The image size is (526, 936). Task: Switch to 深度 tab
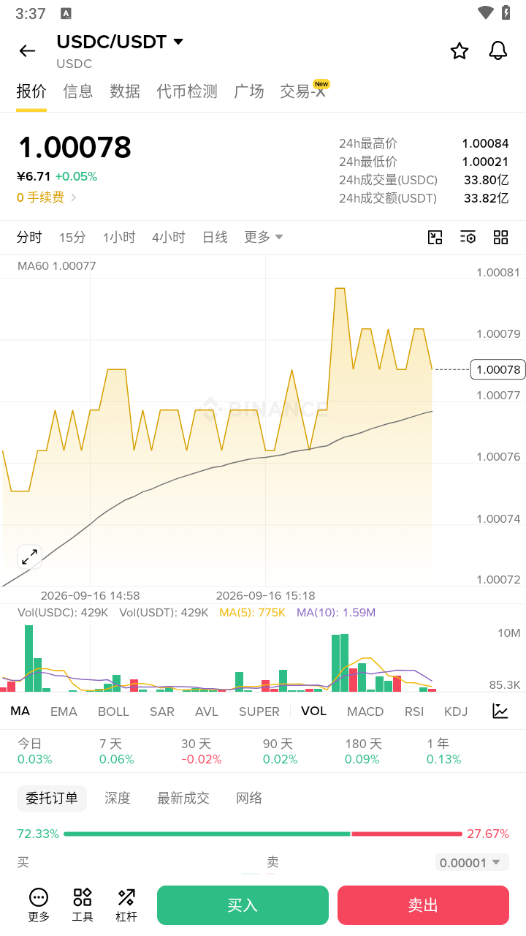coord(118,798)
